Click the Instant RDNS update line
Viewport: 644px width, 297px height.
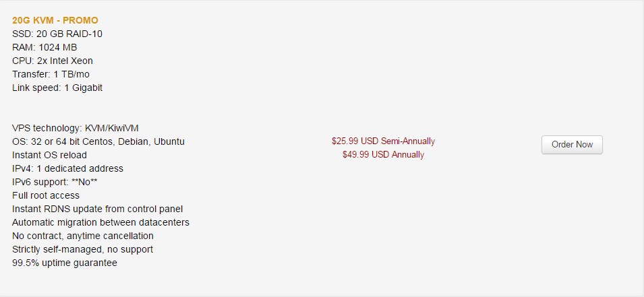coord(97,209)
